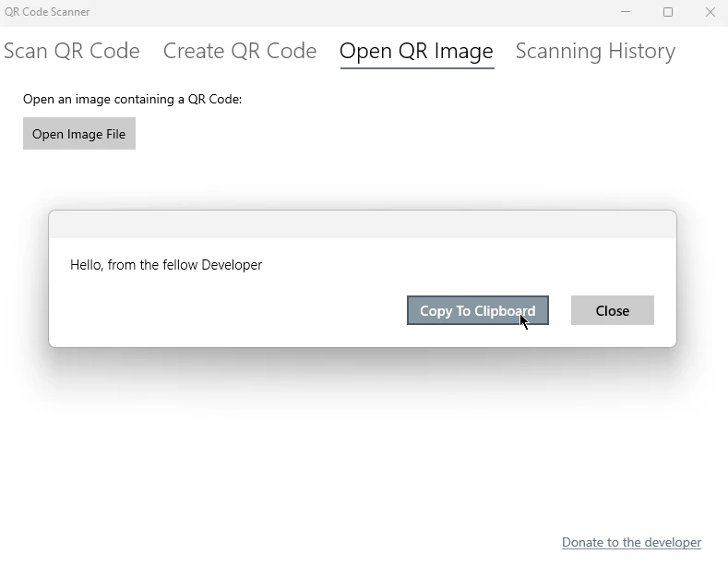Minimize the QR Code Scanner window

tap(626, 12)
